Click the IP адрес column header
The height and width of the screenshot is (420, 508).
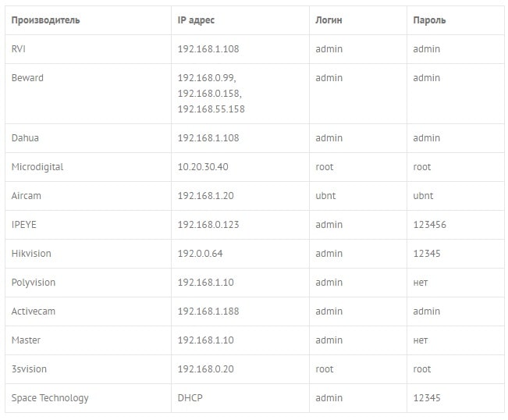(196, 20)
